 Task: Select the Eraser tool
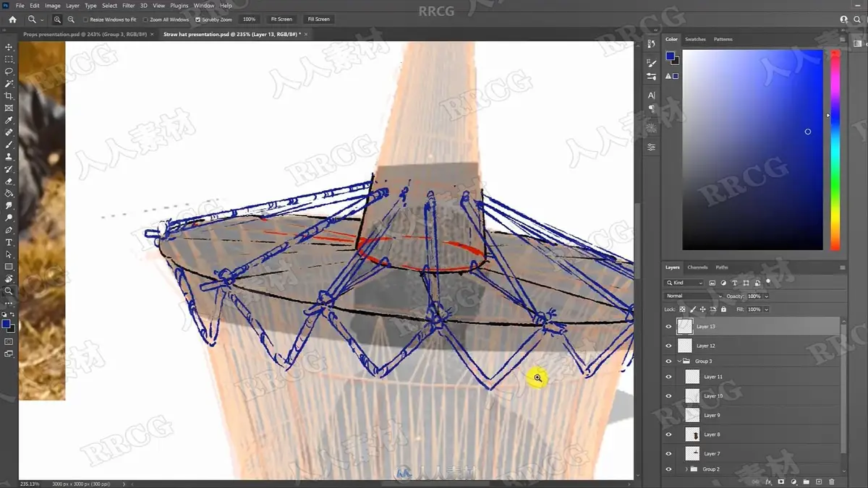pyautogui.click(x=9, y=181)
